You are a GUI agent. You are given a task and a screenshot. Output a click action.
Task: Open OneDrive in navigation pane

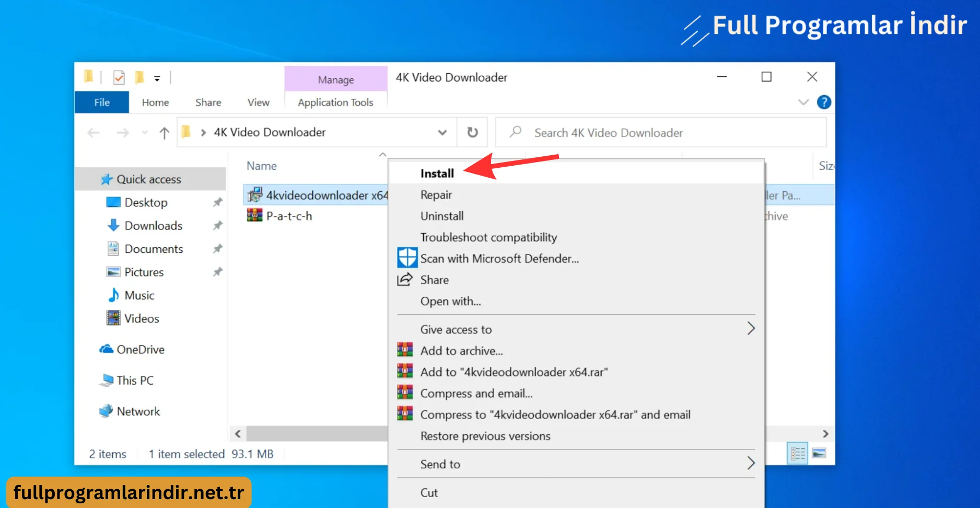click(x=140, y=350)
